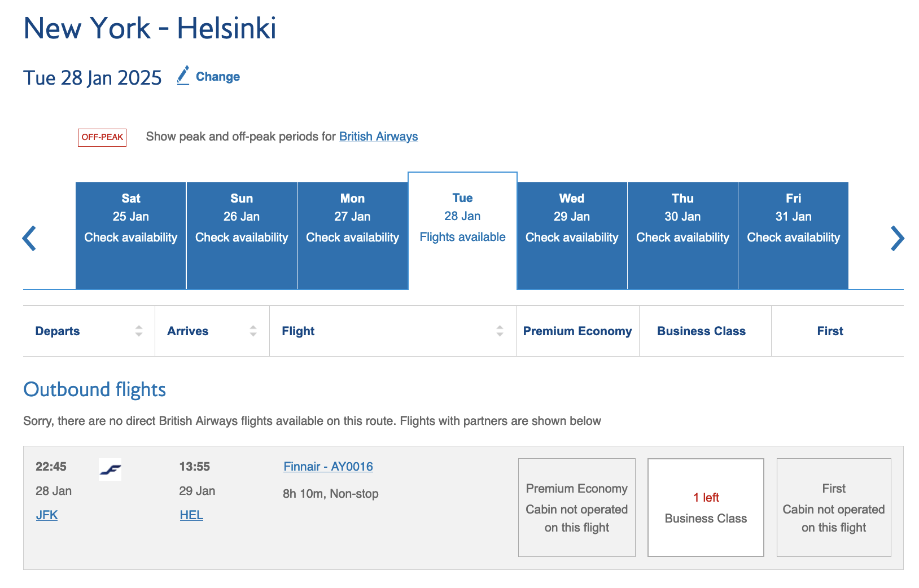Click the HEL airport code link
The image size is (919, 588).
point(191,515)
